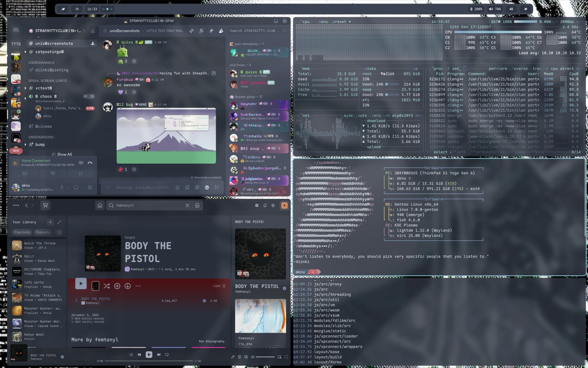
Task: Toggle camera in Discord voice panel
Action: point(25,174)
